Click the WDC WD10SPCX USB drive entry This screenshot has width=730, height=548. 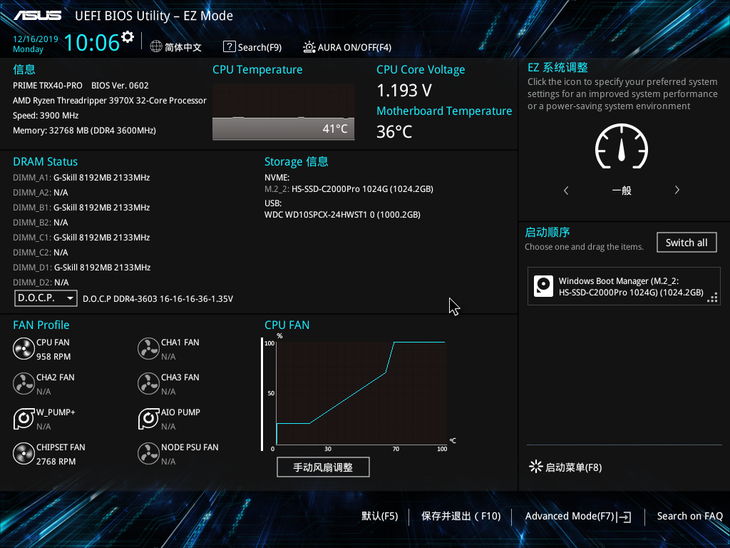pos(342,215)
